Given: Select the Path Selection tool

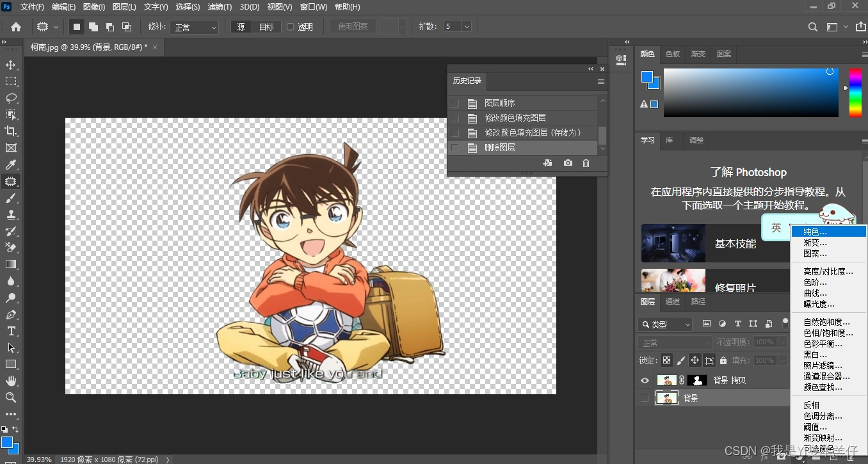Looking at the screenshot, I should tap(11, 348).
